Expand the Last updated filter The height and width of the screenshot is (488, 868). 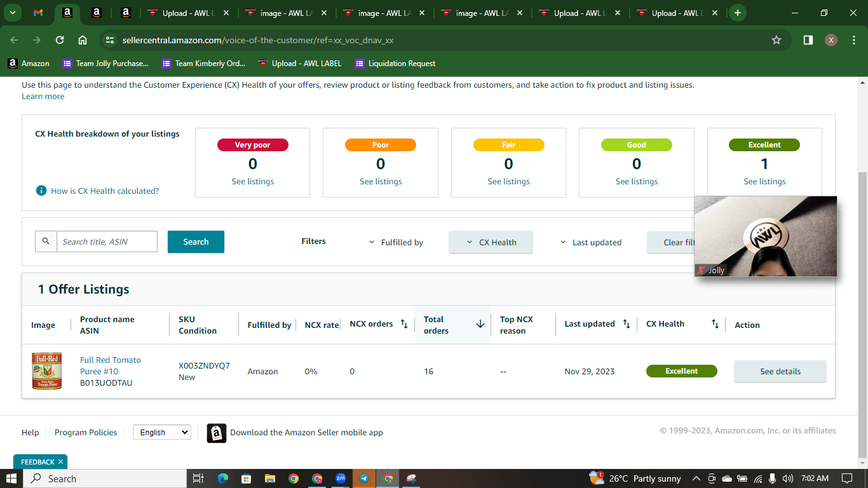tap(590, 242)
